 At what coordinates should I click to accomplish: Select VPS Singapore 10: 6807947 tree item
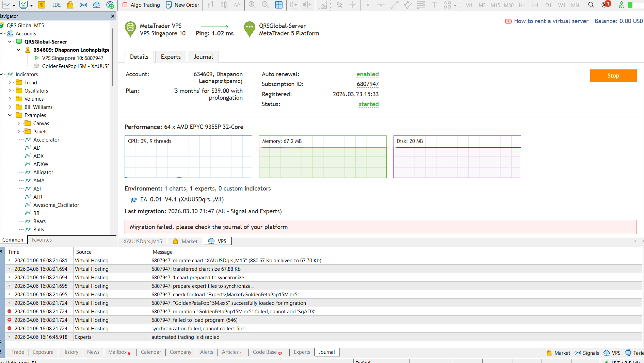pos(73,58)
